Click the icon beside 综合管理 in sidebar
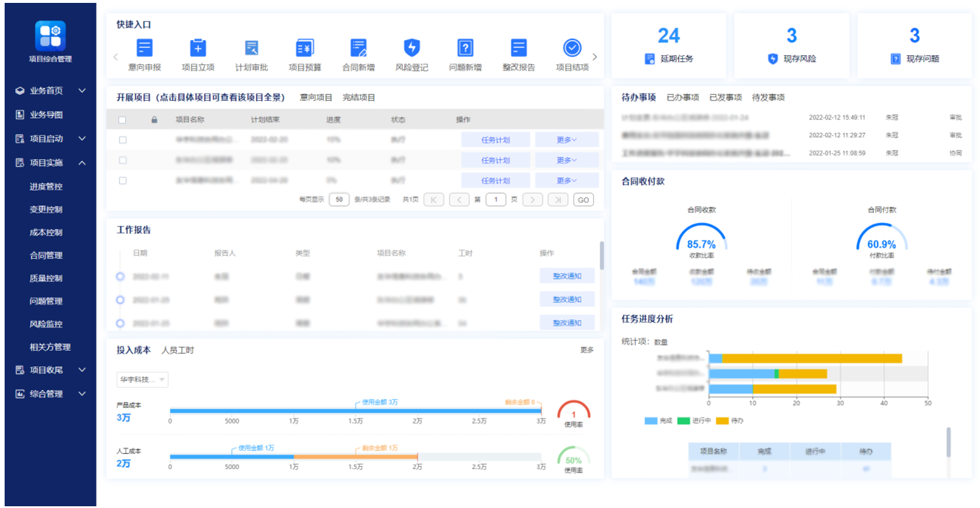980x508 pixels. (x=20, y=394)
